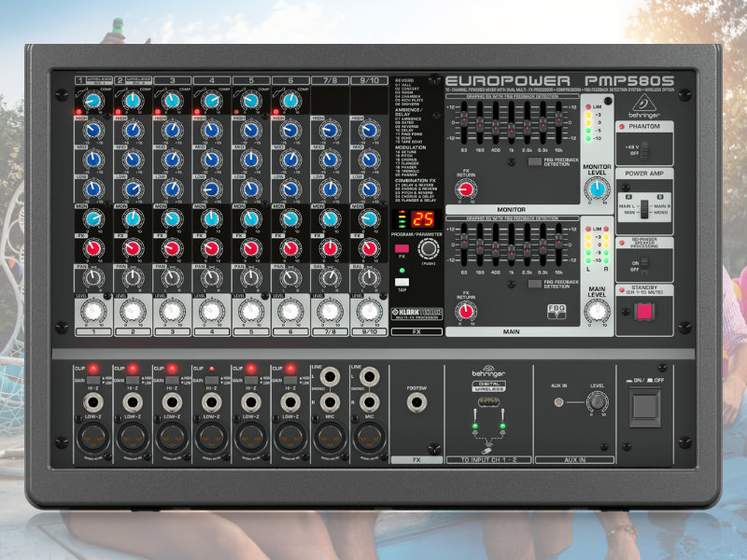Click channel 7/8 FX send knob
Screen dimensions: 747x560
coord(330,248)
